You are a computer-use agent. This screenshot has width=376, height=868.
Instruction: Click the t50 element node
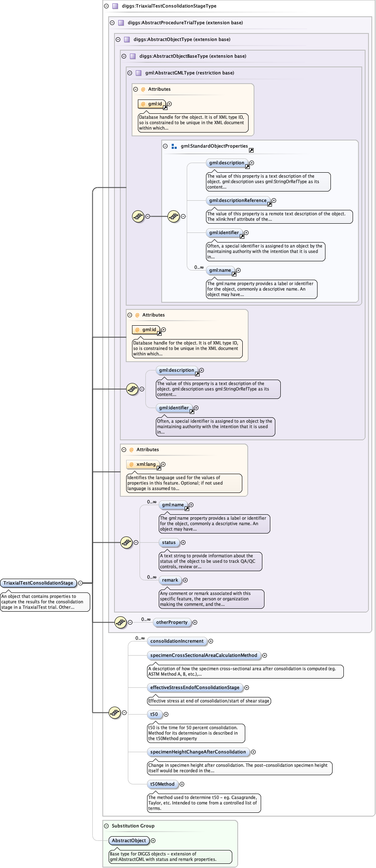[154, 714]
